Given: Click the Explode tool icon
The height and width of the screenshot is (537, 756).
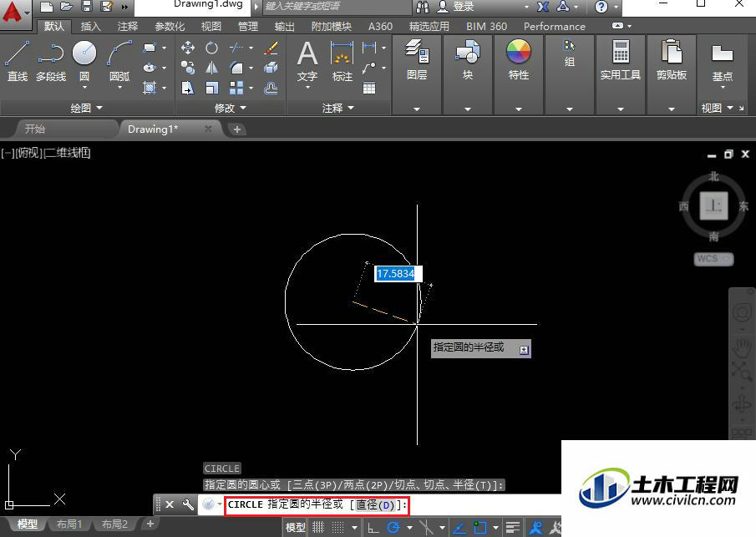Looking at the screenshot, I should click(x=271, y=68).
